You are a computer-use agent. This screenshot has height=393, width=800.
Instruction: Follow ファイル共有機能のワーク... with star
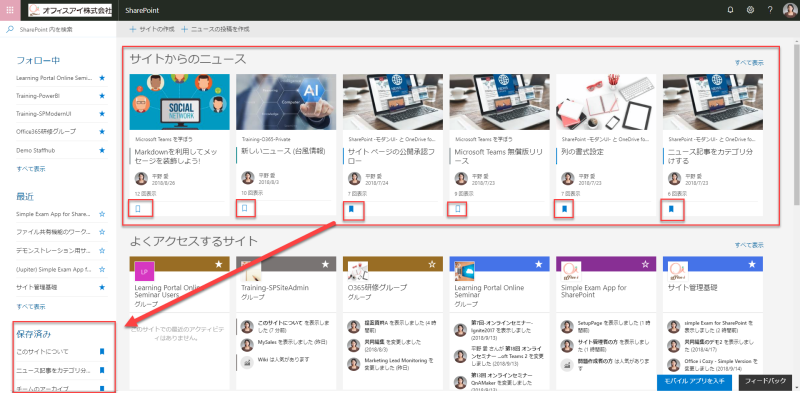(x=102, y=232)
